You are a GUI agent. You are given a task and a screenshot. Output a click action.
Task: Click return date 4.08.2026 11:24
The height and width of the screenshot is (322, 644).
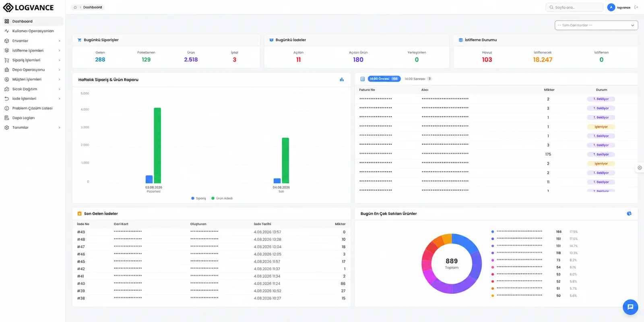267,284
